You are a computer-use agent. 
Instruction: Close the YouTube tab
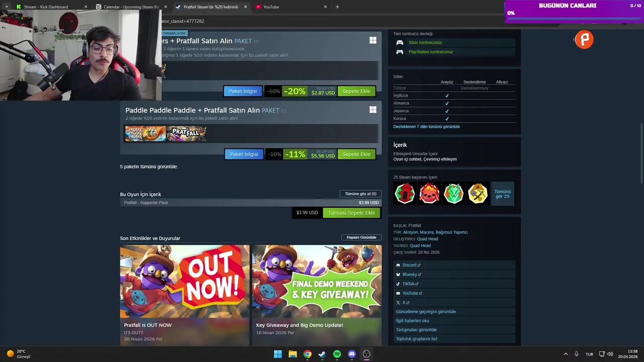325,7
